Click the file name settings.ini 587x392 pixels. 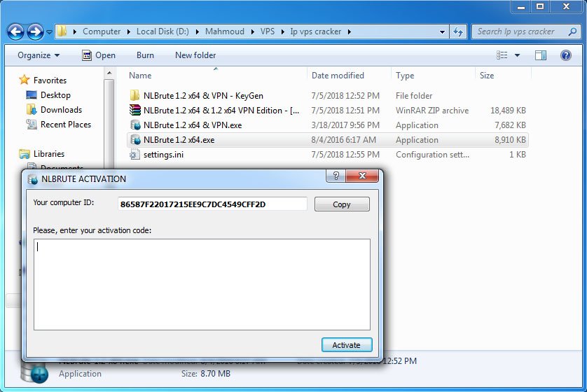(x=163, y=155)
